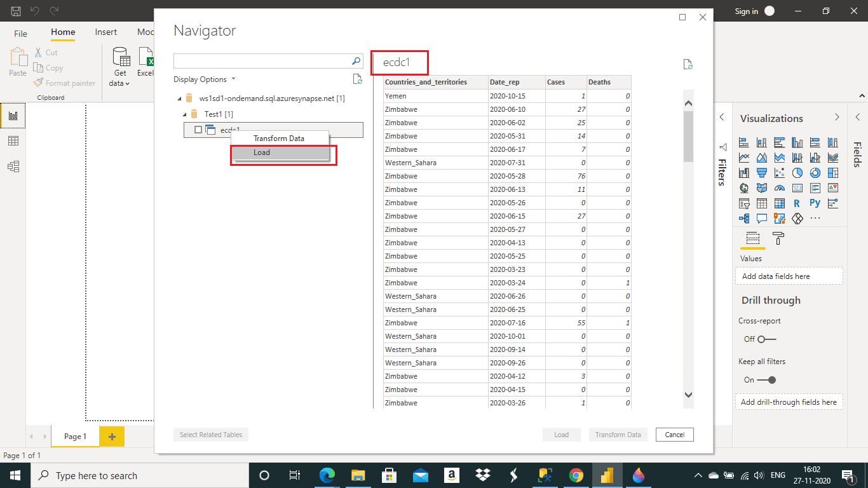This screenshot has height=488, width=868.
Task: Select the area chart visual
Action: [762, 158]
